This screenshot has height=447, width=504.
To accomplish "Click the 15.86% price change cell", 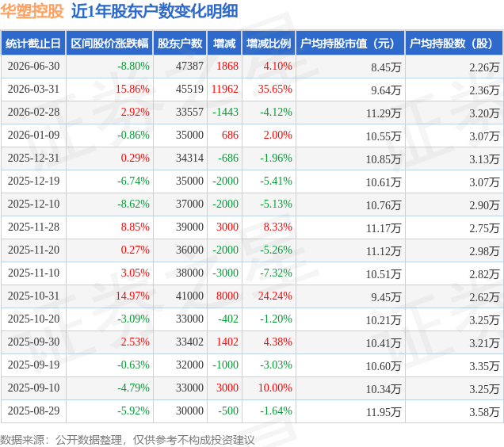I will click(x=132, y=89).
